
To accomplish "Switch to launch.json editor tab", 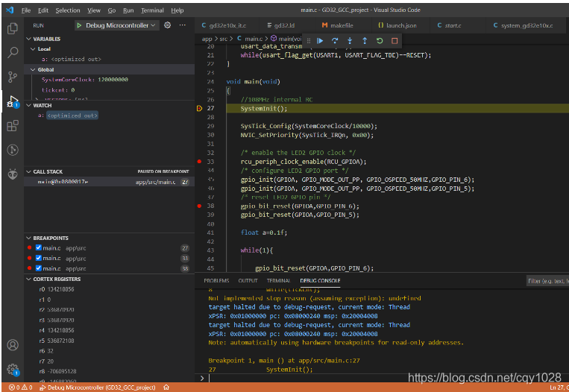I will point(397,25).
